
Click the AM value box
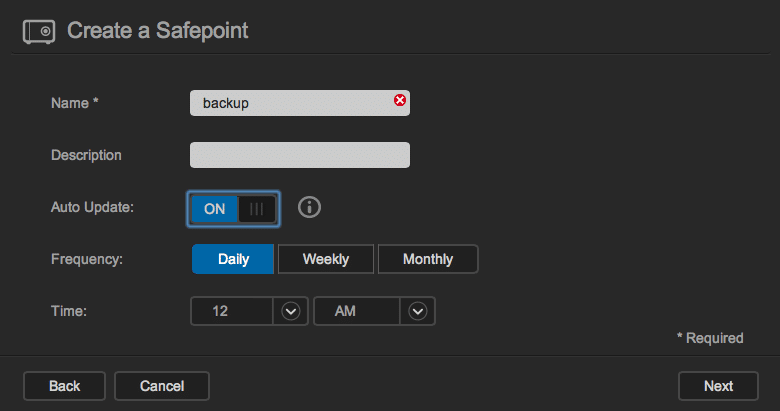[357, 311]
